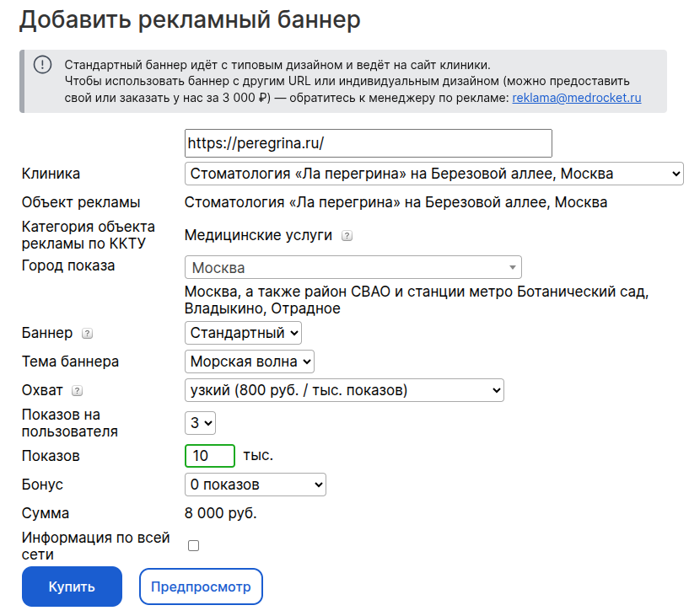Enable the Информация по всей сети checkbox

point(193,546)
